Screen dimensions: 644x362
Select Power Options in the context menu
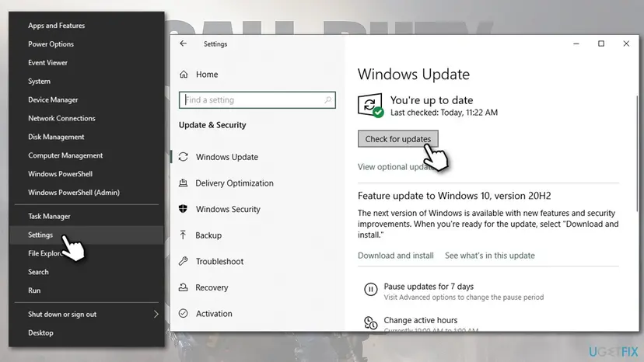pyautogui.click(x=51, y=44)
